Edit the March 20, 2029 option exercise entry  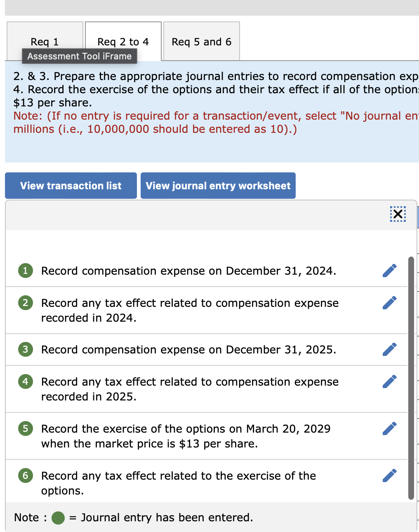point(390,428)
